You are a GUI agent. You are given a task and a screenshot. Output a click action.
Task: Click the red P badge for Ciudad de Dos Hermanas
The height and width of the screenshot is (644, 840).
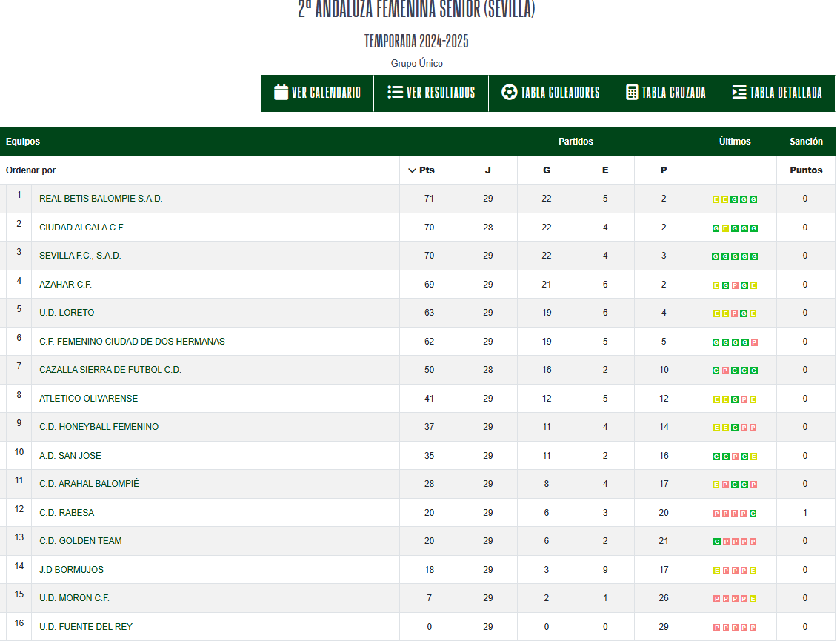click(x=754, y=343)
